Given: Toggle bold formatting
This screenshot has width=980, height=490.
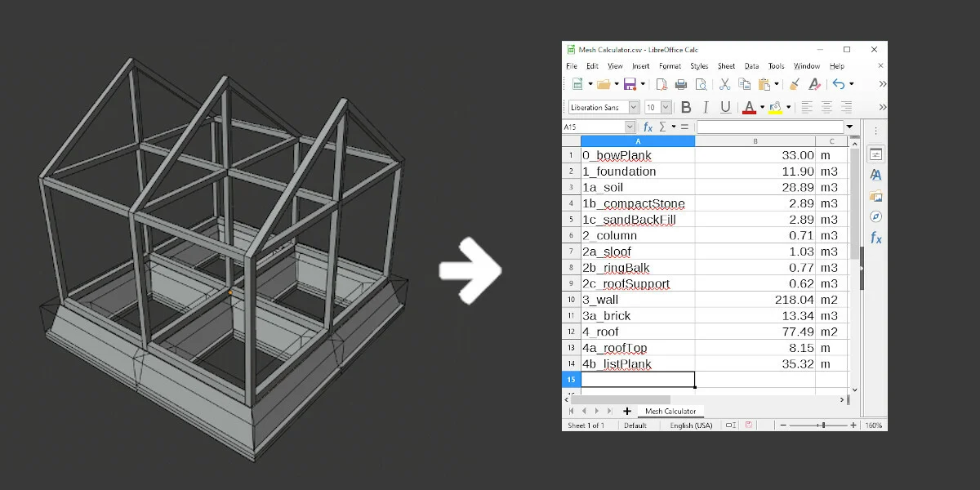Looking at the screenshot, I should coord(687,106).
